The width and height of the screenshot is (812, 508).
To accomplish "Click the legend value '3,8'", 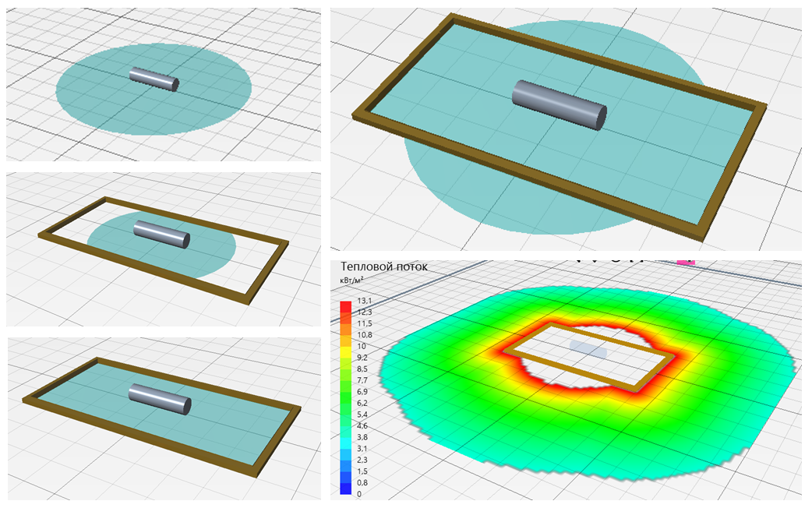I will pos(362,438).
